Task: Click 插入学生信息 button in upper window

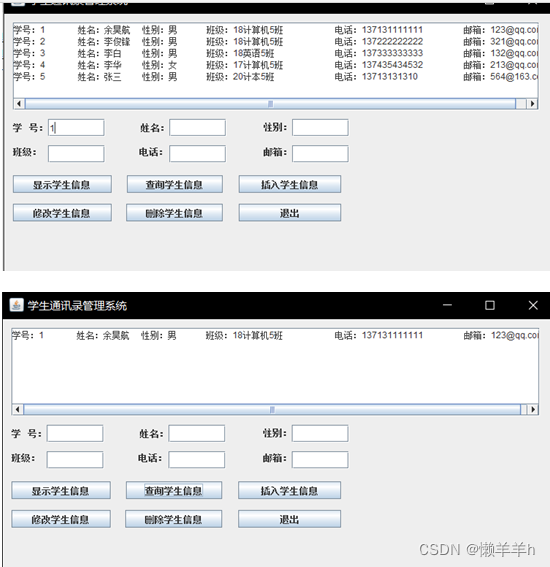Action: tap(290, 184)
